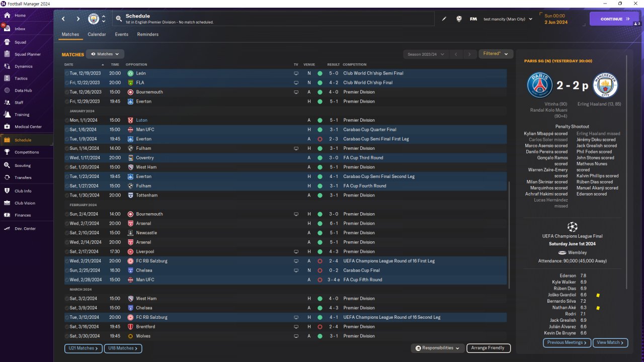Click the matches list vertical scrollbar
The height and width of the screenshot is (362, 644).
point(509,235)
